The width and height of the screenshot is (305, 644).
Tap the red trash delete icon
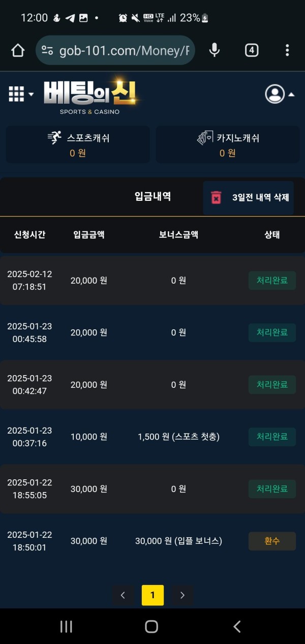[216, 198]
